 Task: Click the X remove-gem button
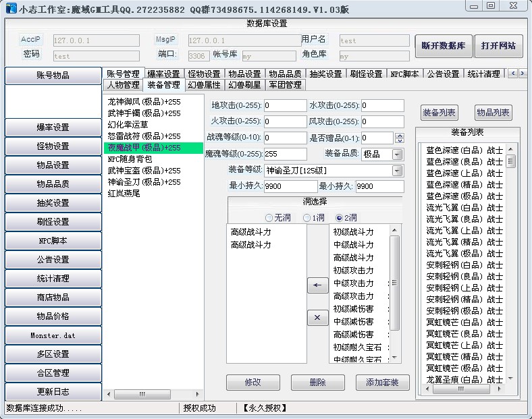pos(317,318)
